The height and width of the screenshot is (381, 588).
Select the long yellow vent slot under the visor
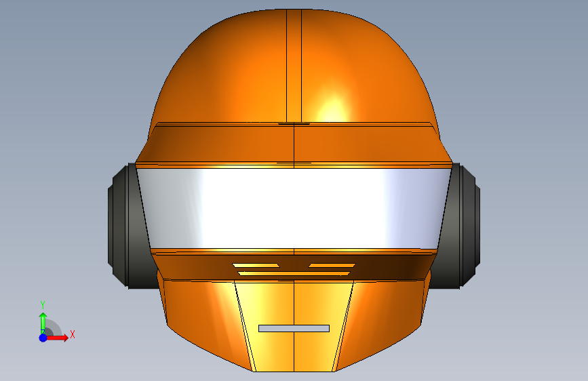(294, 274)
